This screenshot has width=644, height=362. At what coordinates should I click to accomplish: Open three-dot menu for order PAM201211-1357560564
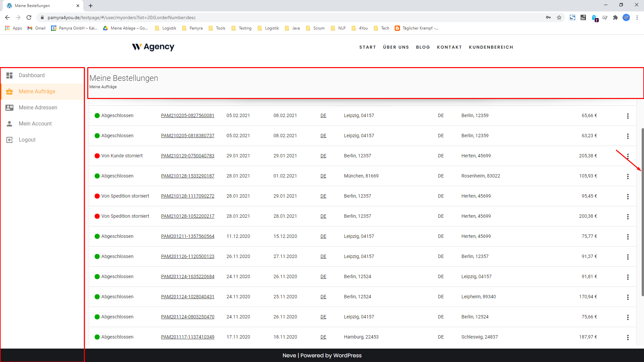click(628, 237)
